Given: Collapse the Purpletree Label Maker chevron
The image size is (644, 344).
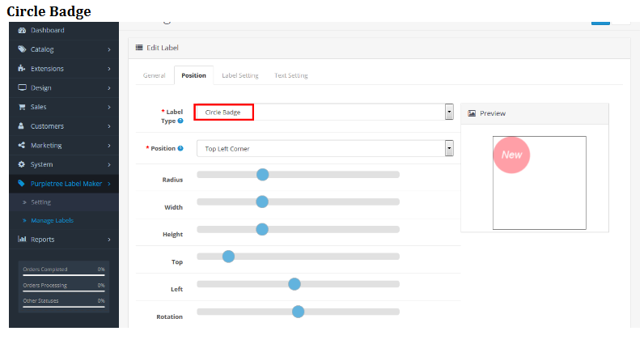Looking at the screenshot, I should 109,184.
